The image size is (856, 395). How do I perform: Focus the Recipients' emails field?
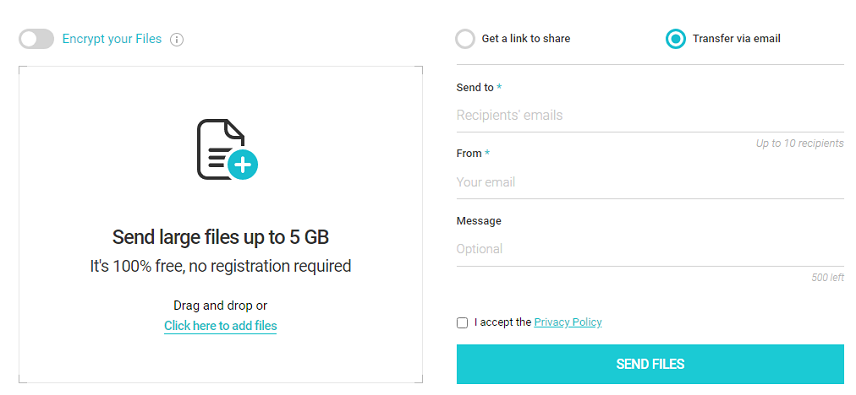pos(650,115)
